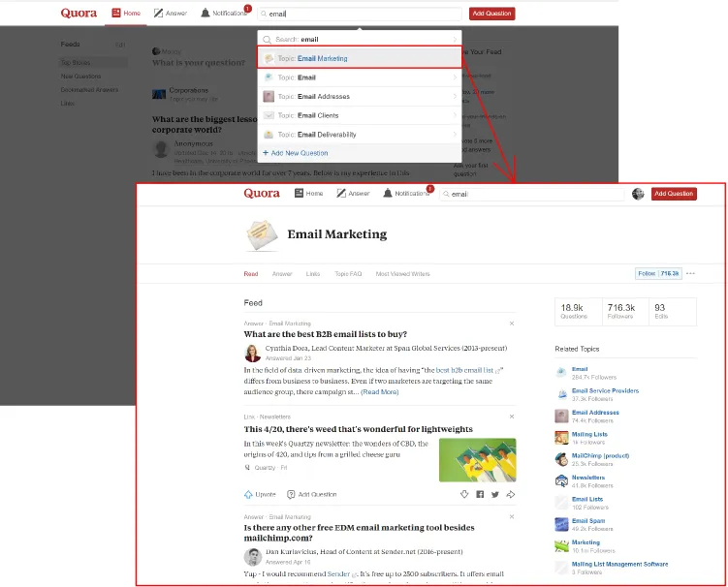Open the Home tab in the top window
This screenshot has height=587, width=728.
pos(126,13)
